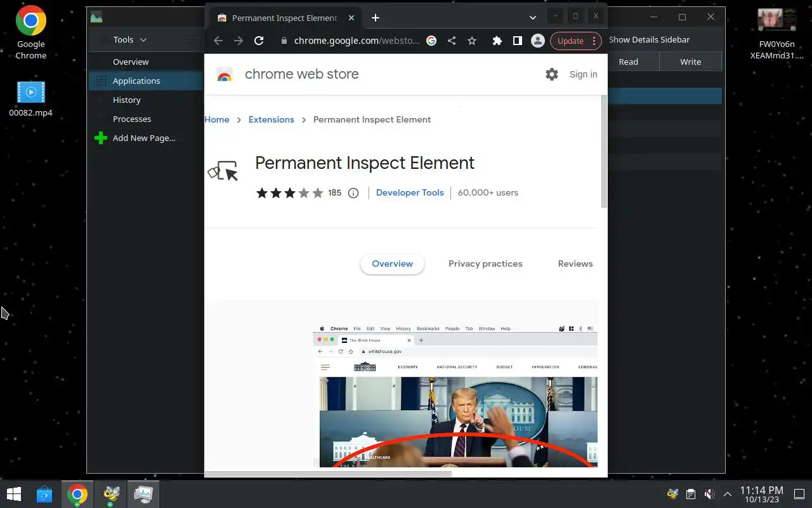Click the show desktop button in tray
Image resolution: width=812 pixels, height=508 pixels.
pyautogui.click(x=799, y=493)
